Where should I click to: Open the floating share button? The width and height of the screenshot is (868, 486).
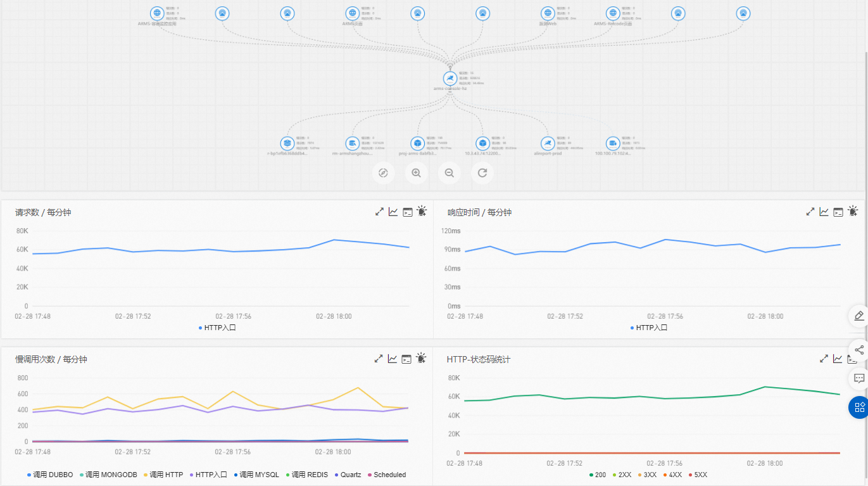coord(859,349)
